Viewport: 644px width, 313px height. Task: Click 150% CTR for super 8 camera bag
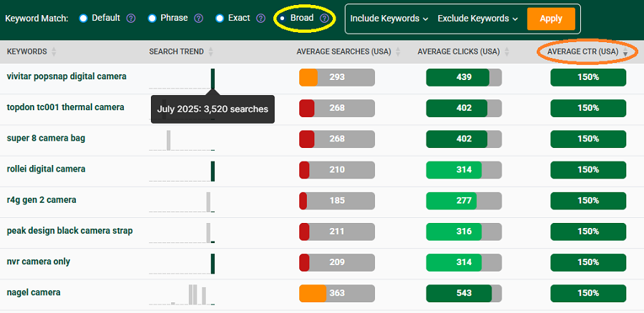coord(588,139)
